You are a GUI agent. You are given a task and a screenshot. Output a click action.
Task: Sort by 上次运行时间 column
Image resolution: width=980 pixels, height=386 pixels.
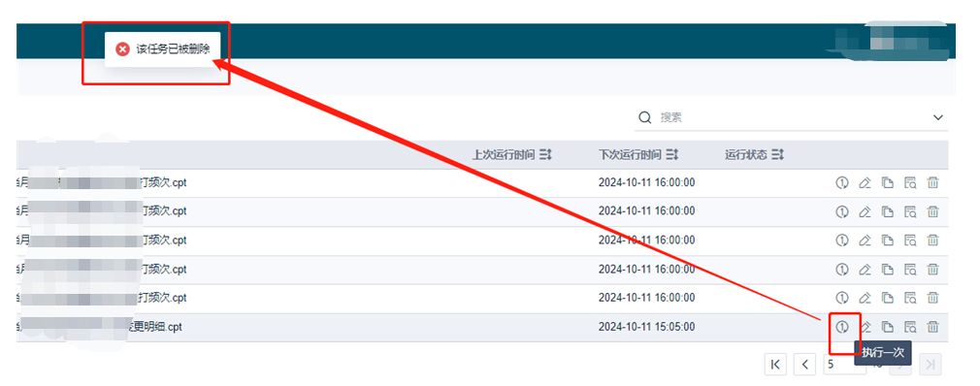tap(545, 154)
